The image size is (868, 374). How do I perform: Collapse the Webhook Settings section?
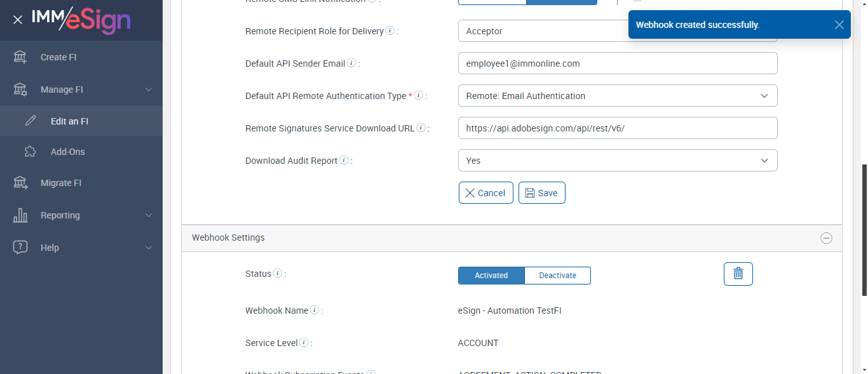[826, 238]
